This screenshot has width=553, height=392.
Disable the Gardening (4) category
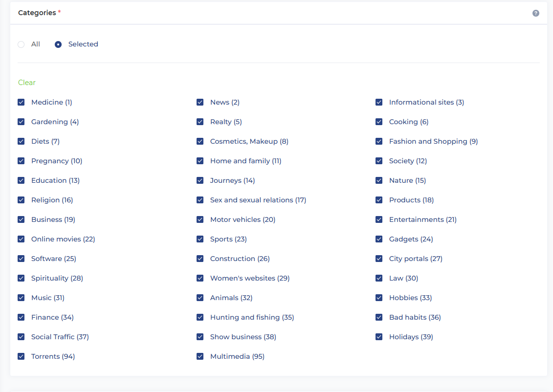point(21,122)
